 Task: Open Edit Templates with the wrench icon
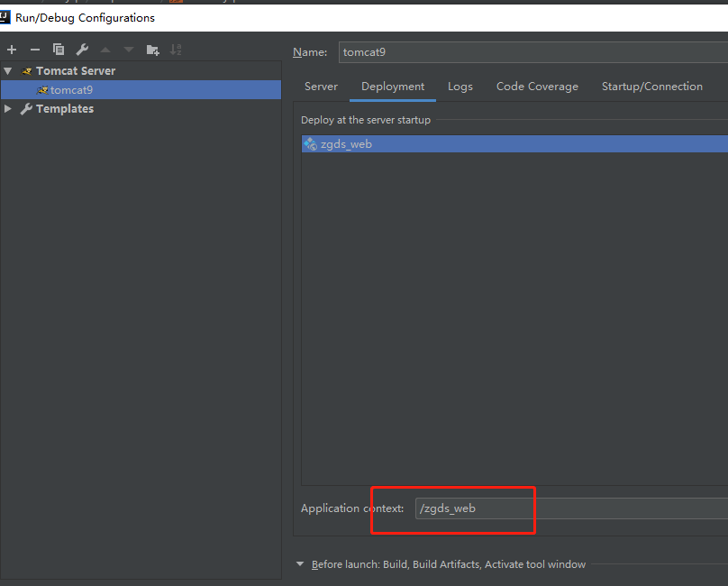(x=82, y=50)
